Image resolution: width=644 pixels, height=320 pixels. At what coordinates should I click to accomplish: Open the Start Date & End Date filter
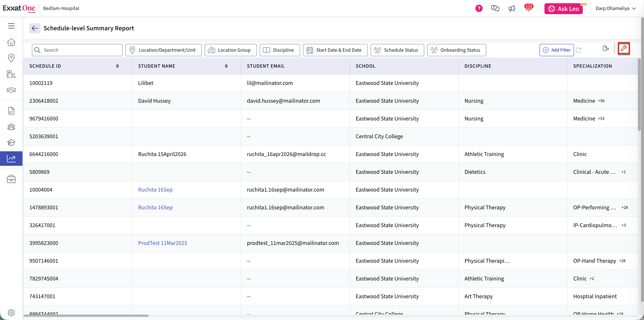335,50
